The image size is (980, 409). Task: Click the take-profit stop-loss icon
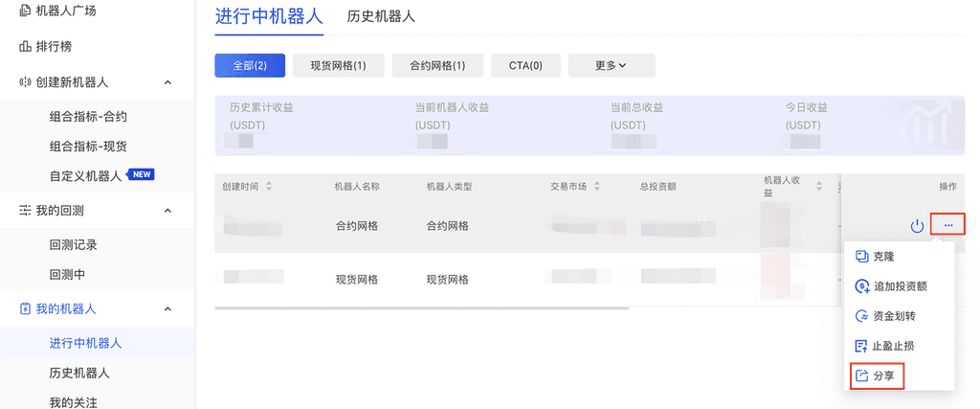pyautogui.click(x=861, y=346)
